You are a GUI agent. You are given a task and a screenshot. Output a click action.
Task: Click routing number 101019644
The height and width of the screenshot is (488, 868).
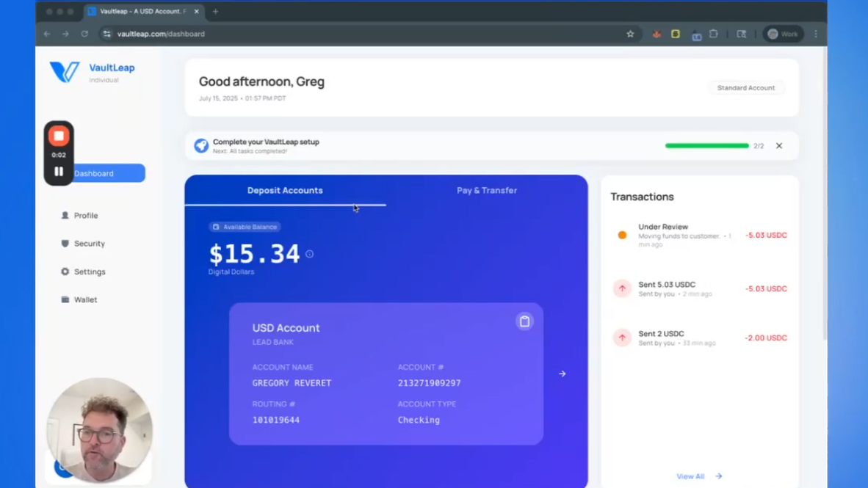275,420
